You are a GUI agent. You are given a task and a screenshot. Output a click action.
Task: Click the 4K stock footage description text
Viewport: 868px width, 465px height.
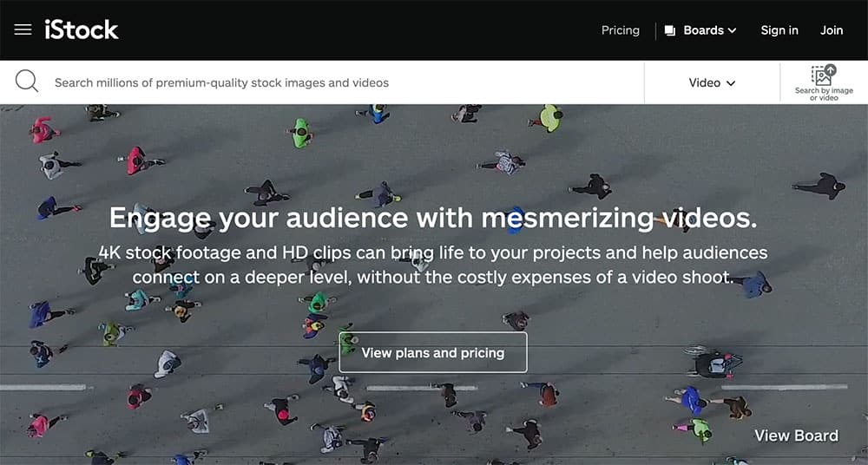tap(433, 265)
